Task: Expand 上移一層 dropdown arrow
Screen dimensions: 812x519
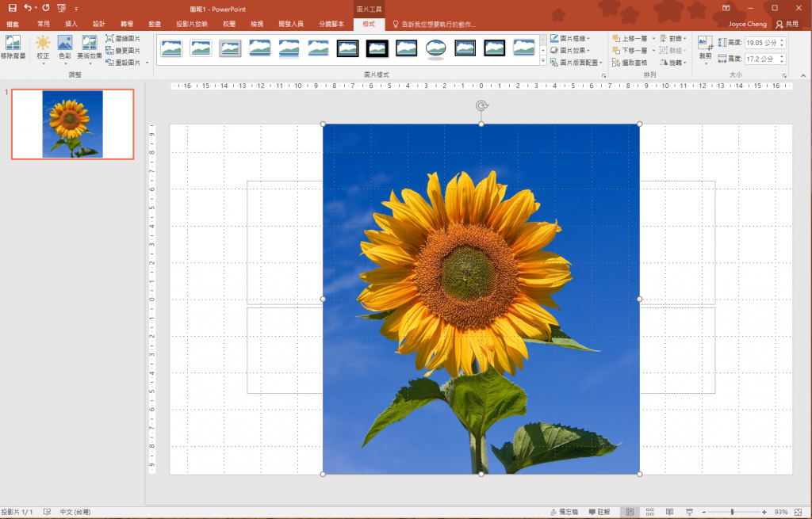Action: click(653, 39)
